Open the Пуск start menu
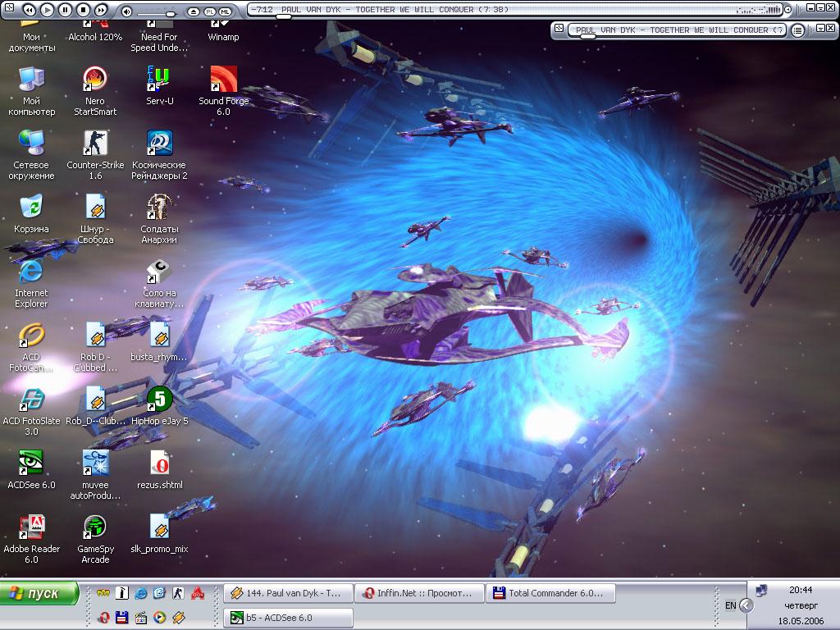The image size is (840, 630). (x=39, y=593)
